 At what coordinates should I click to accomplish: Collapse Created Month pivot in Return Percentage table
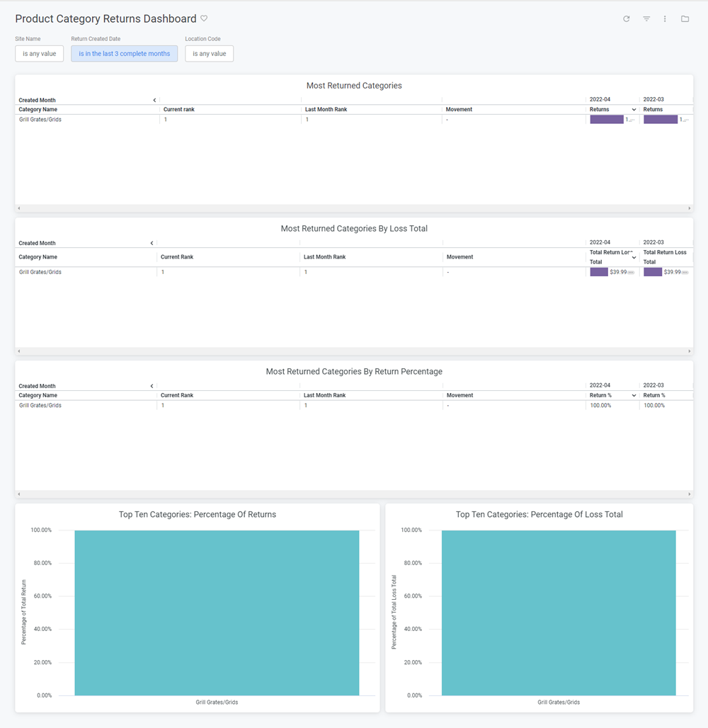[152, 387]
